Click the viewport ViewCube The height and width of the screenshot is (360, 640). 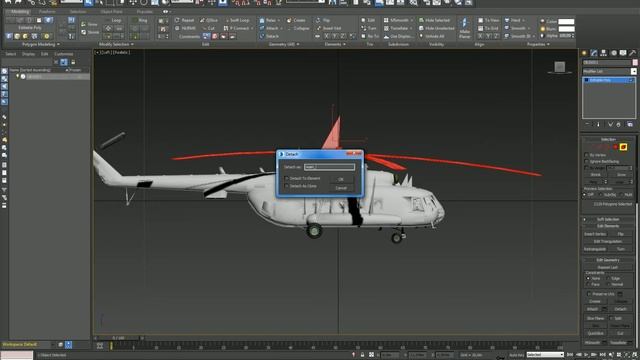560,67
